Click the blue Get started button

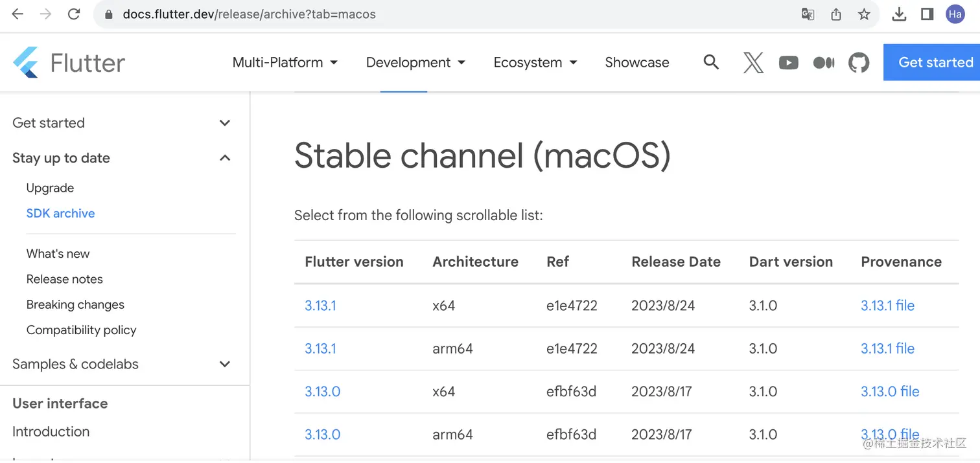(x=935, y=63)
